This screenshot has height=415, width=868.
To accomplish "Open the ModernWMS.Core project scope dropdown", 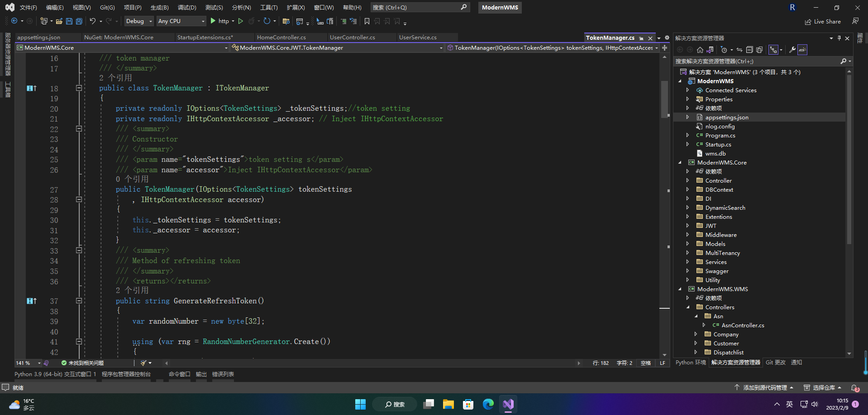I will pyautogui.click(x=122, y=47).
